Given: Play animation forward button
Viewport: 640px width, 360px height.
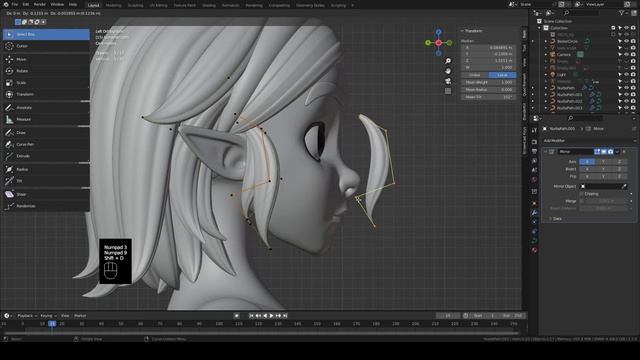Looking at the screenshot, I should point(271,316).
